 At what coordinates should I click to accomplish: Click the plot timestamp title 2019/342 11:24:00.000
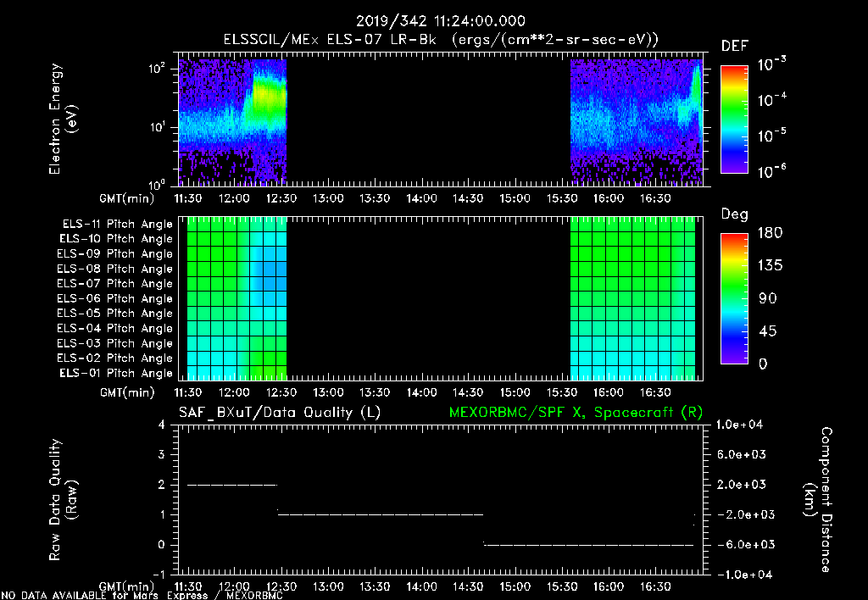[x=441, y=21]
